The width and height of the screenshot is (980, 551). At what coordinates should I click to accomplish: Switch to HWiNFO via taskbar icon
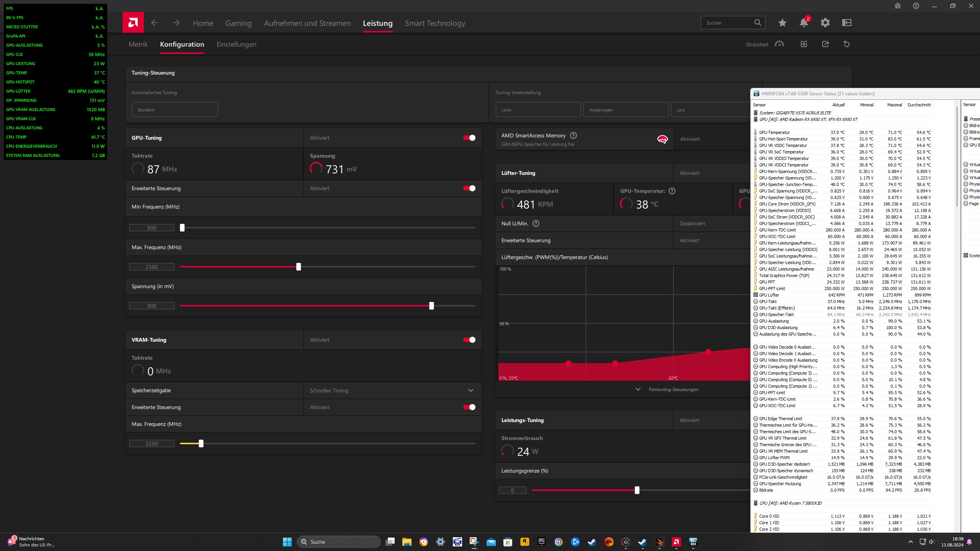(x=693, y=541)
